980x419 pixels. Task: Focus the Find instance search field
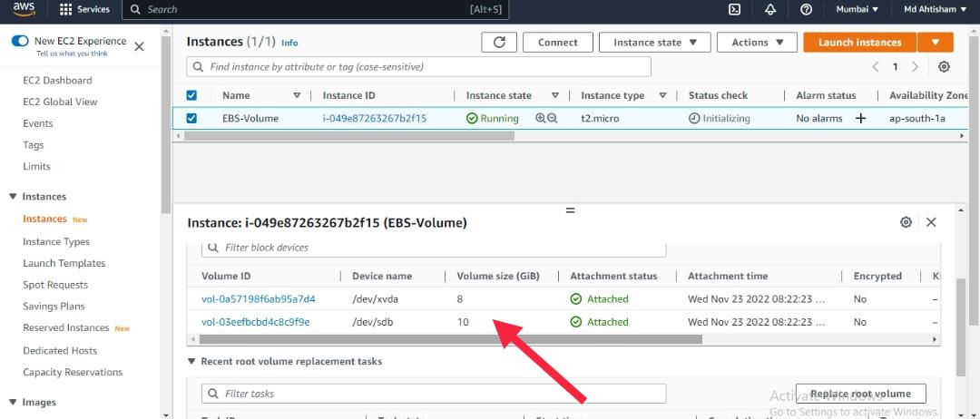(418, 67)
